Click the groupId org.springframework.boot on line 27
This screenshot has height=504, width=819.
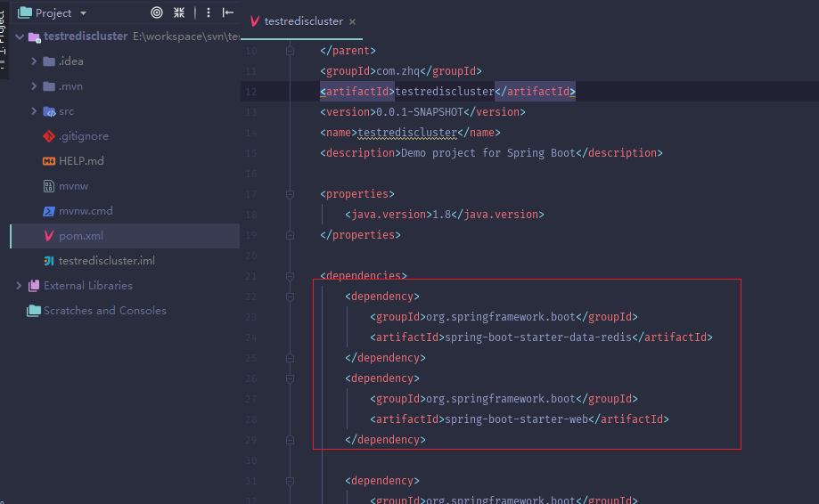tap(500, 399)
